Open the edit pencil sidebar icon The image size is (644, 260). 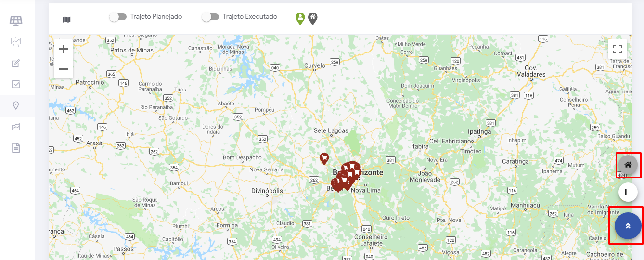tap(16, 63)
